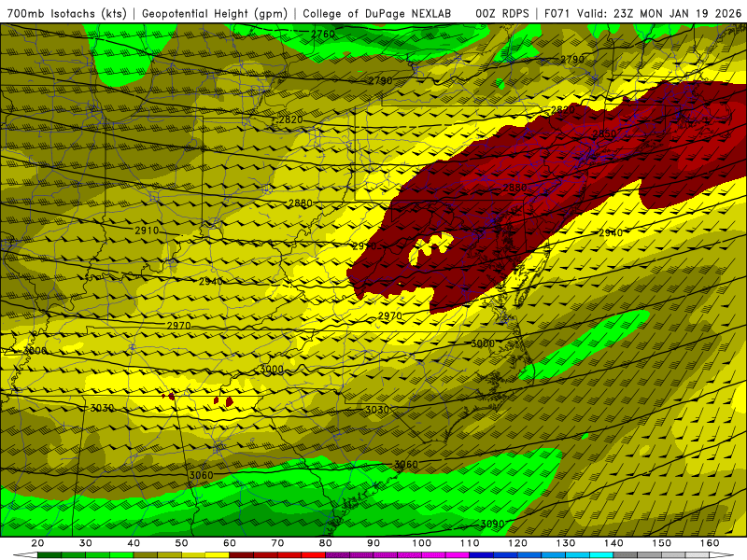Viewport: 747px width, 560px height.
Task: Click the legend value 70
Action: [277, 543]
